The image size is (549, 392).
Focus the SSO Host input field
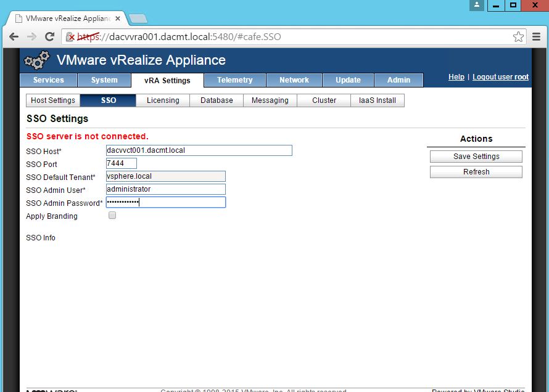(199, 150)
